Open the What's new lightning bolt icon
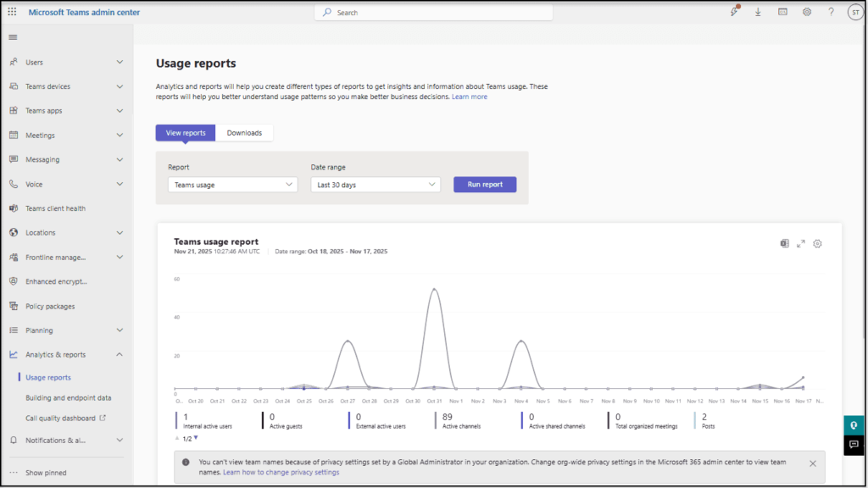The width and height of the screenshot is (868, 488). [x=733, y=12]
